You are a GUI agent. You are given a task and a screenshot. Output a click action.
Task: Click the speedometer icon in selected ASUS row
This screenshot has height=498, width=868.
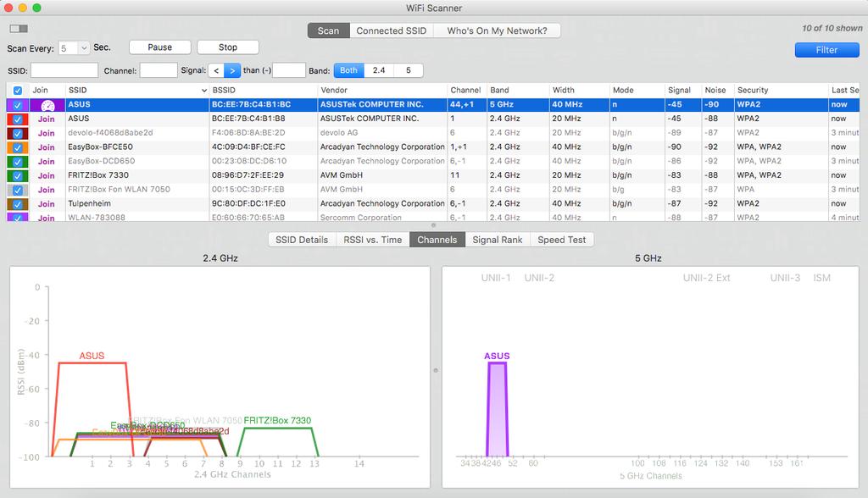[47, 105]
